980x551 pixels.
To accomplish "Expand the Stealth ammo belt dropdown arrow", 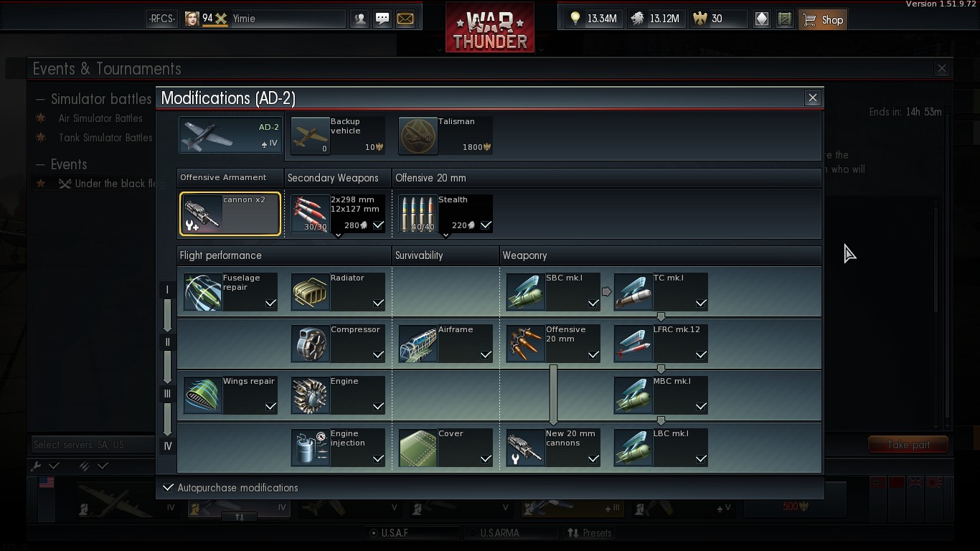I will coord(446,235).
